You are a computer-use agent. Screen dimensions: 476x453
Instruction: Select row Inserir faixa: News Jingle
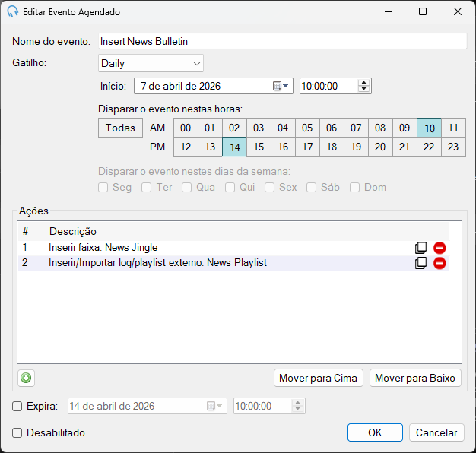[233, 248]
